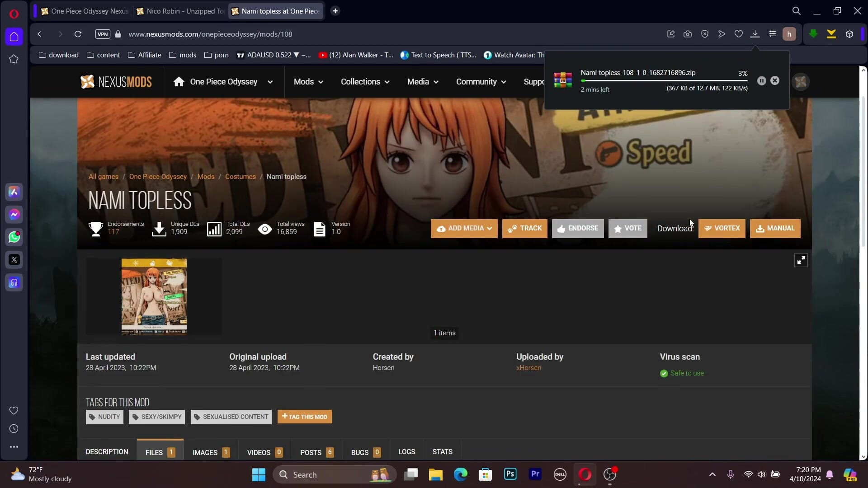Cancel the Nami topless zip download
Viewport: 868px width, 488px height.
coord(775,81)
